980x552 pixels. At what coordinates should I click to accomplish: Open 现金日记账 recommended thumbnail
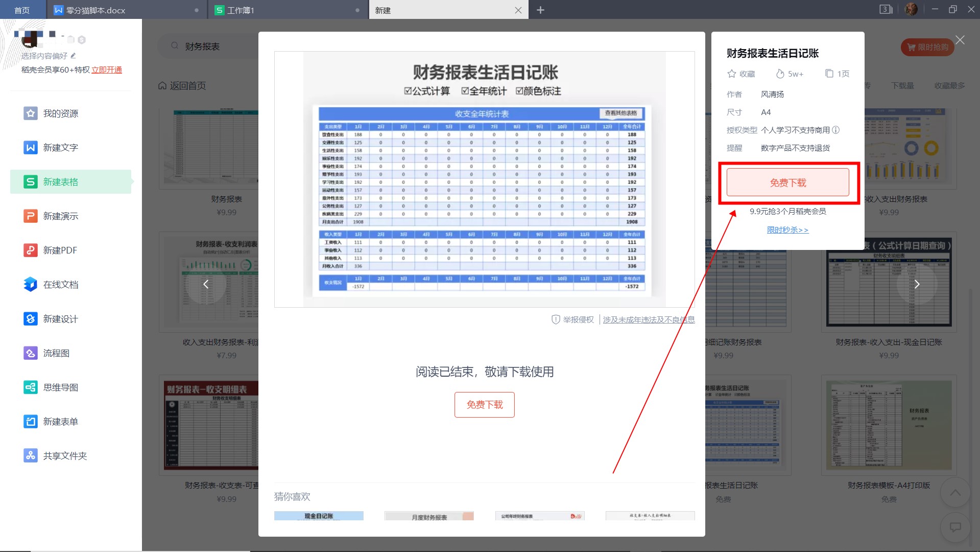click(319, 516)
